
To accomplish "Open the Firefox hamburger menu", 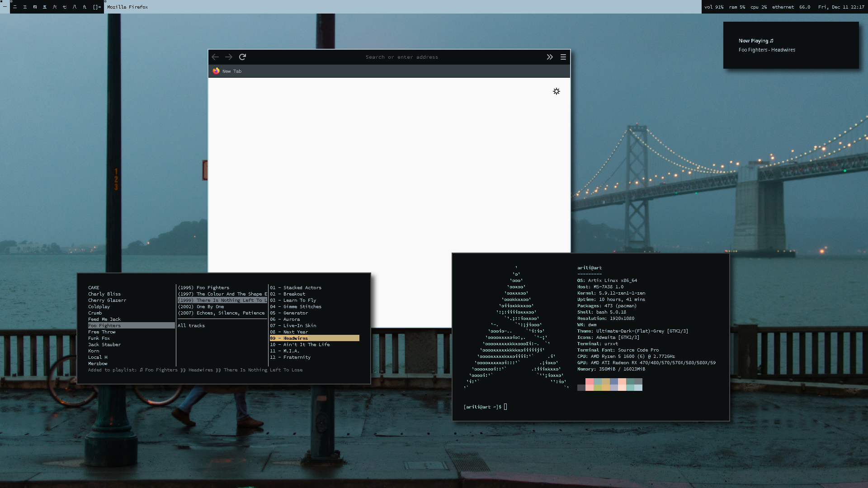I will pyautogui.click(x=563, y=57).
